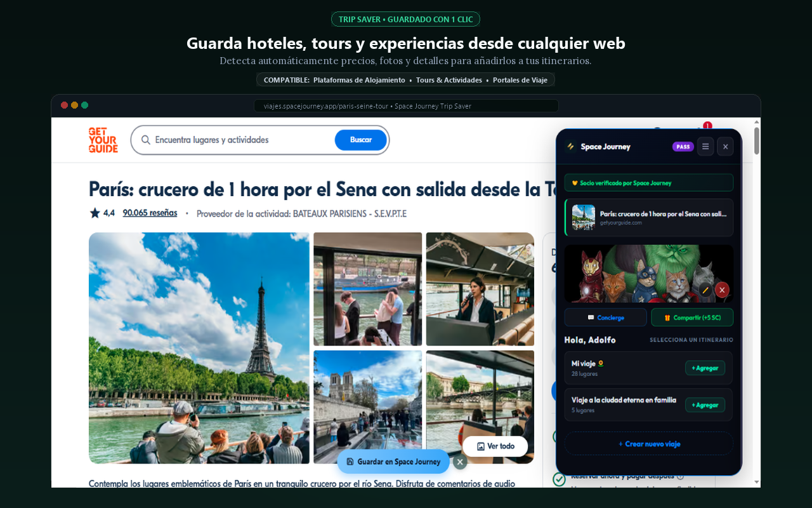Click the rating star icon next to 4,4

click(95, 213)
